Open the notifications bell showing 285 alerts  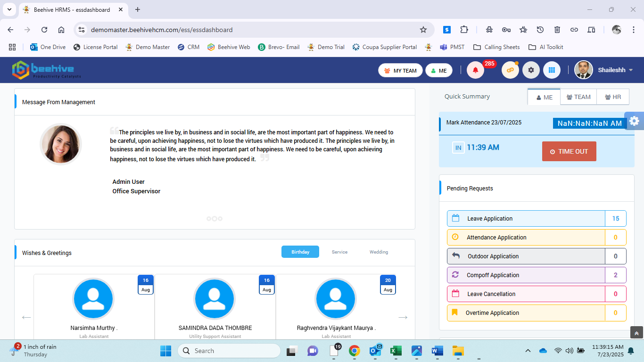coord(475,70)
